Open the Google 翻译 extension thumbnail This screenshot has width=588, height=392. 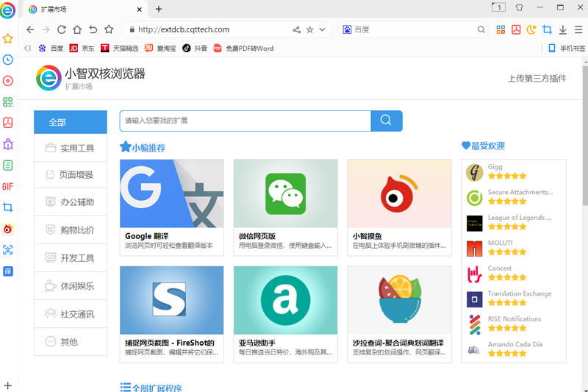click(x=171, y=193)
